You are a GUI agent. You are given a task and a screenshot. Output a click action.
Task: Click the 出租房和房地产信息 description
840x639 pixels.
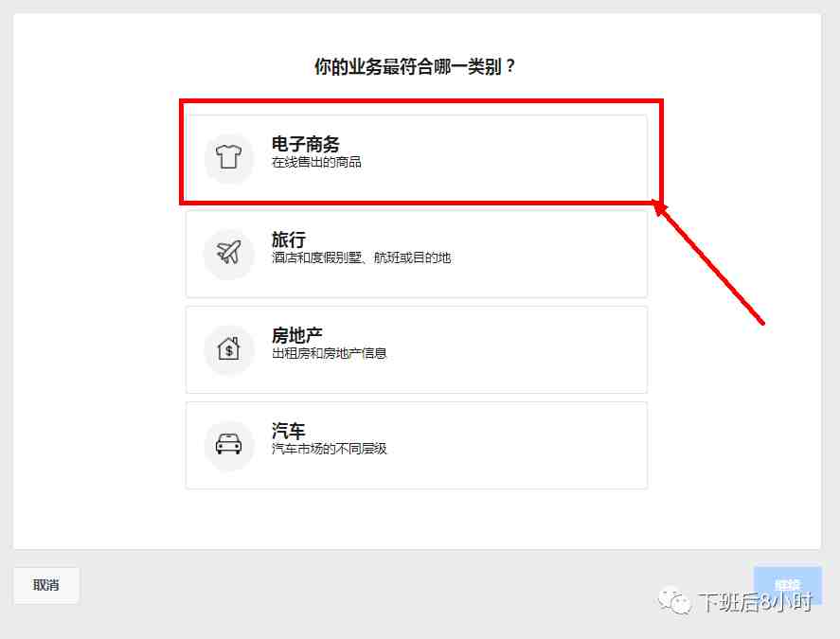point(329,353)
